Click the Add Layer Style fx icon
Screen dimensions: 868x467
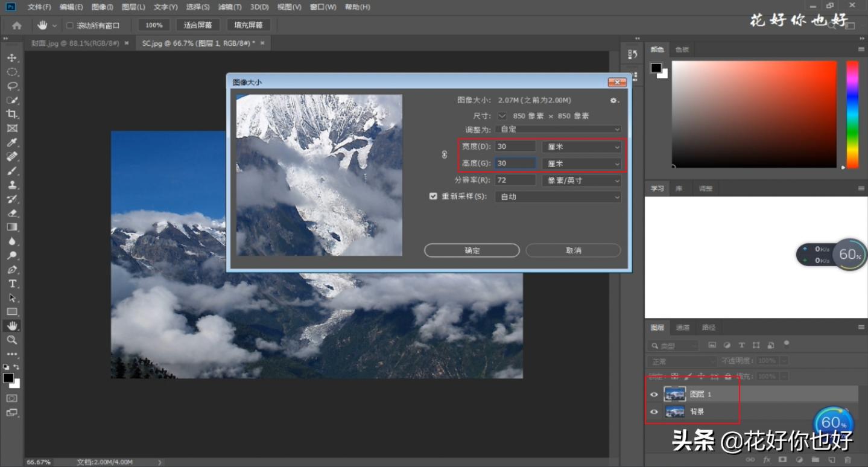click(x=767, y=460)
